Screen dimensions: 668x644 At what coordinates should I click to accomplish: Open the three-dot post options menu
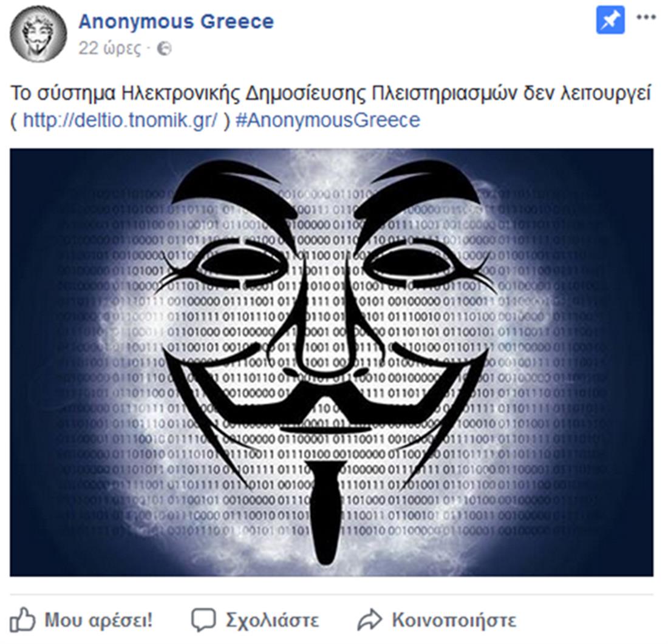coord(646,18)
